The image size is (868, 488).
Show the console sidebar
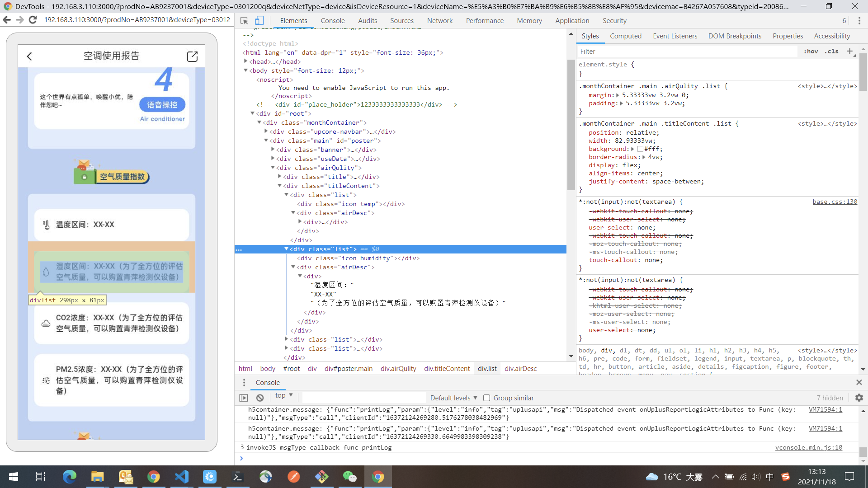[x=244, y=398]
